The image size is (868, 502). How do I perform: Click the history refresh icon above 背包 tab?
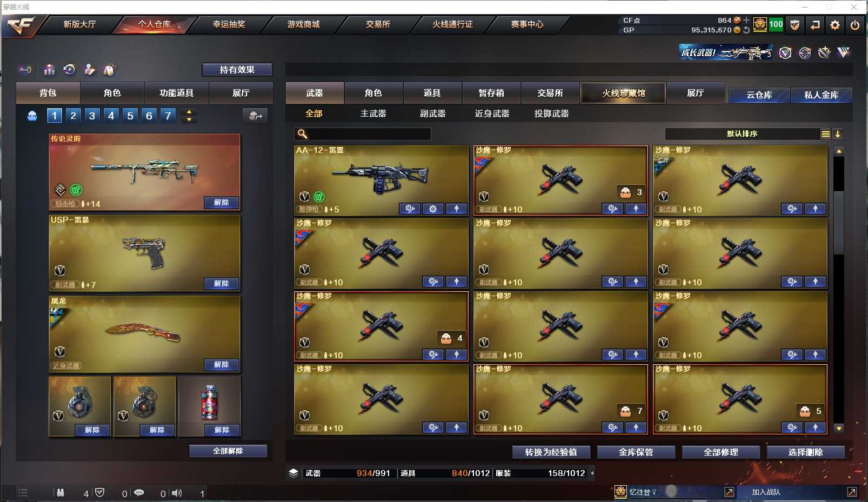[69, 69]
